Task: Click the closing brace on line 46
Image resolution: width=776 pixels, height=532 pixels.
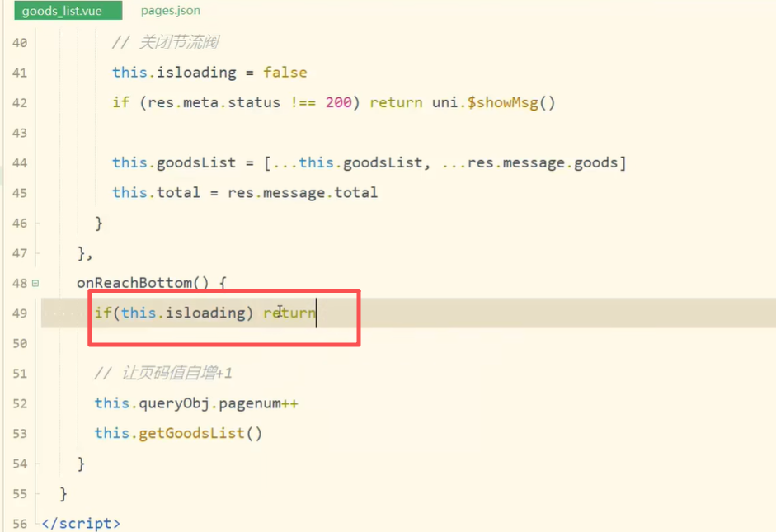Action: click(98, 224)
